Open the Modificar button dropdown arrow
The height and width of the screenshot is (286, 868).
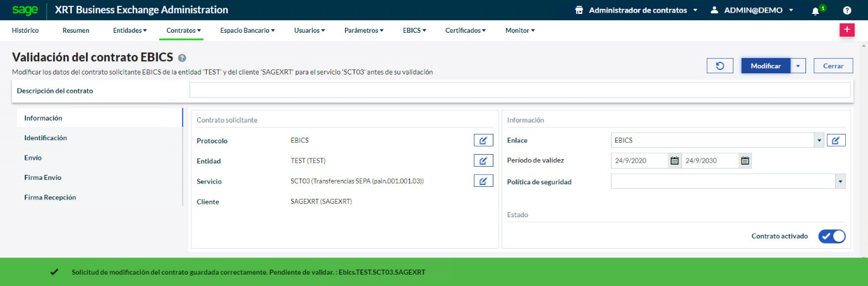pos(799,66)
